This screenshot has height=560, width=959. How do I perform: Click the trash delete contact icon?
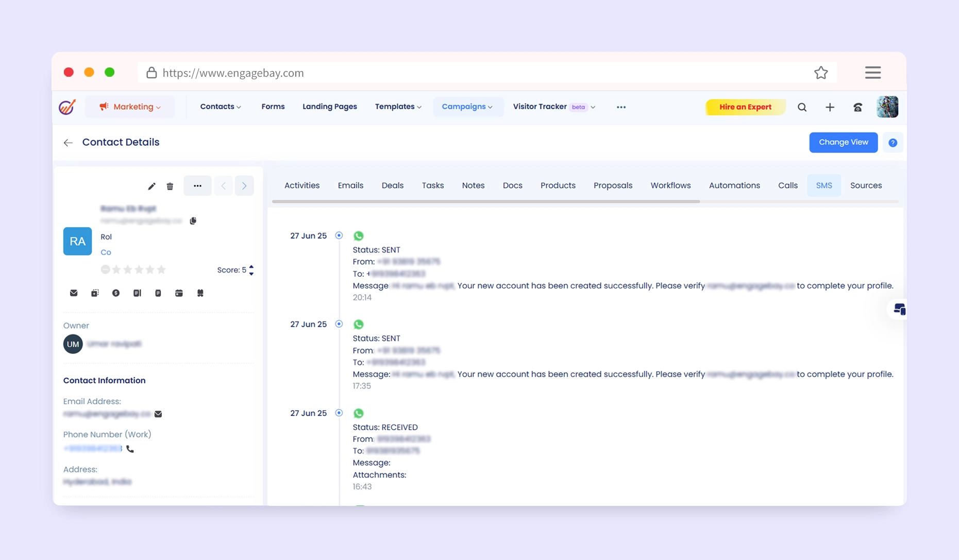coord(170,186)
